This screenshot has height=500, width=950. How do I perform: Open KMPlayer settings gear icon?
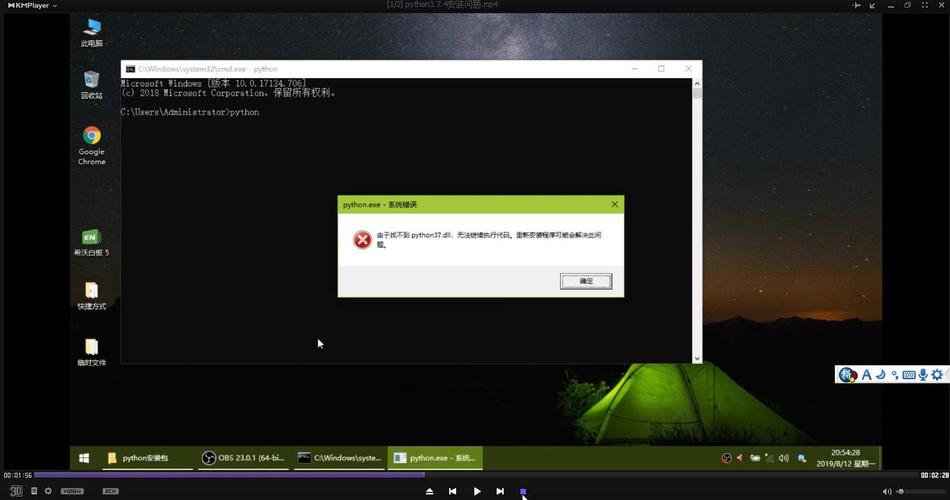click(48, 491)
